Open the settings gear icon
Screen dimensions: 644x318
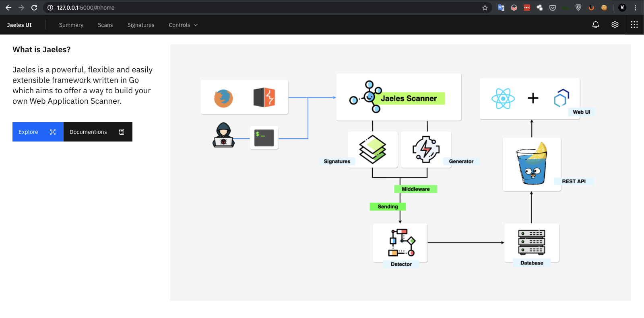(615, 25)
